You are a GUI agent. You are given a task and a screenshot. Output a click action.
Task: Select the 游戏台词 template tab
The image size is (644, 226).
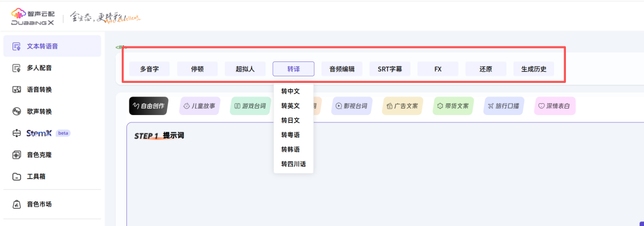click(x=250, y=106)
